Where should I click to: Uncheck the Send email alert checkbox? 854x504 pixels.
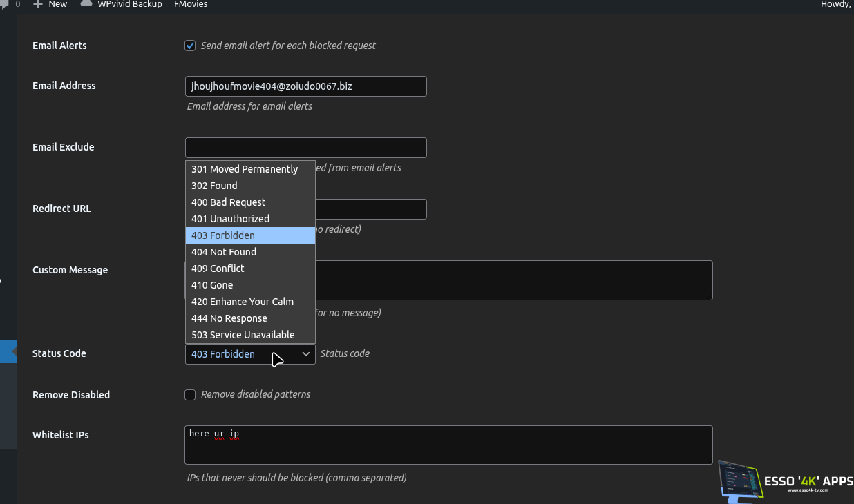coord(190,46)
